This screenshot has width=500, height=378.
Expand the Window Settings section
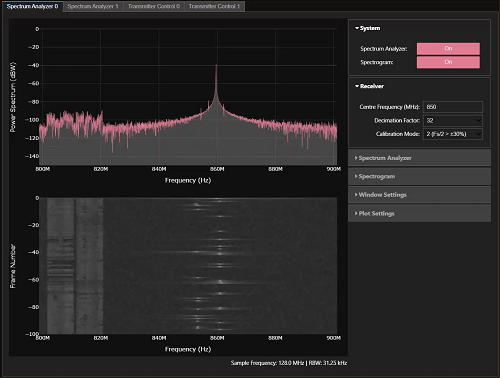click(x=419, y=195)
